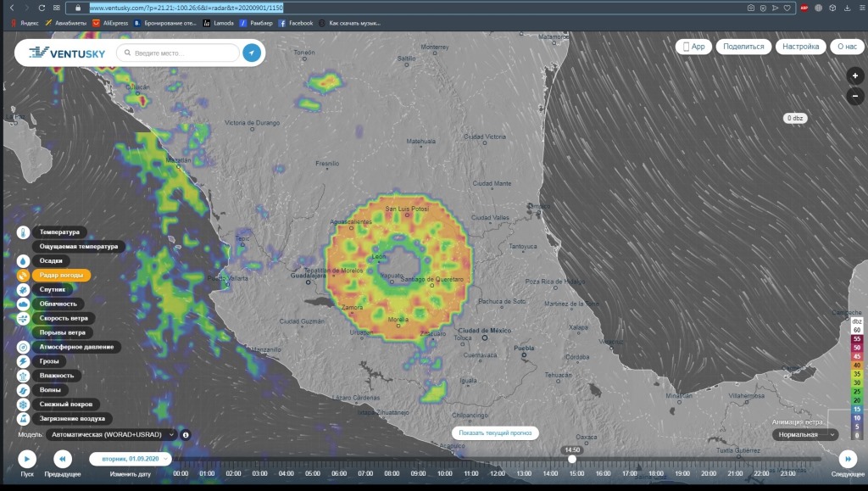Click the green 20 dbz legend swatch

857,400
